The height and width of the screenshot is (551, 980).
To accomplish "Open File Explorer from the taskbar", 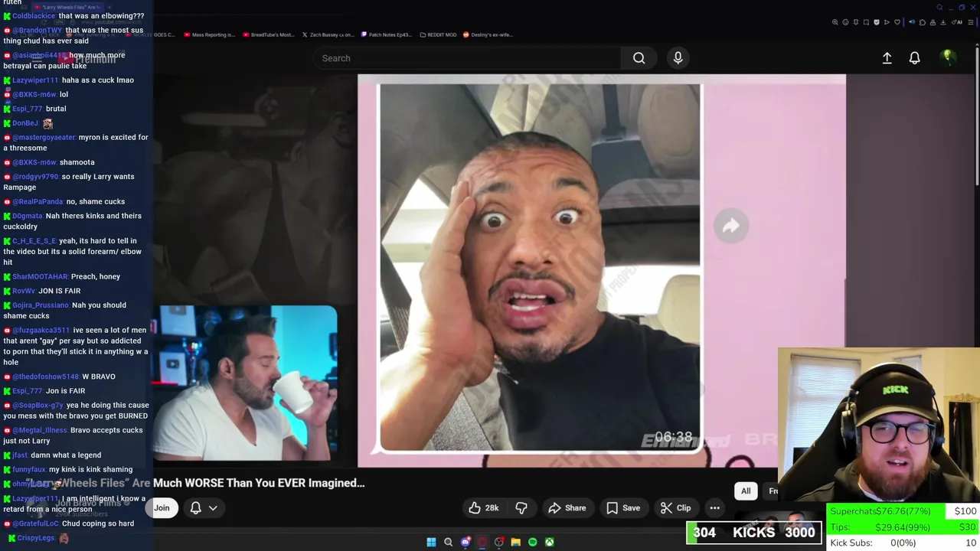I will point(515,542).
